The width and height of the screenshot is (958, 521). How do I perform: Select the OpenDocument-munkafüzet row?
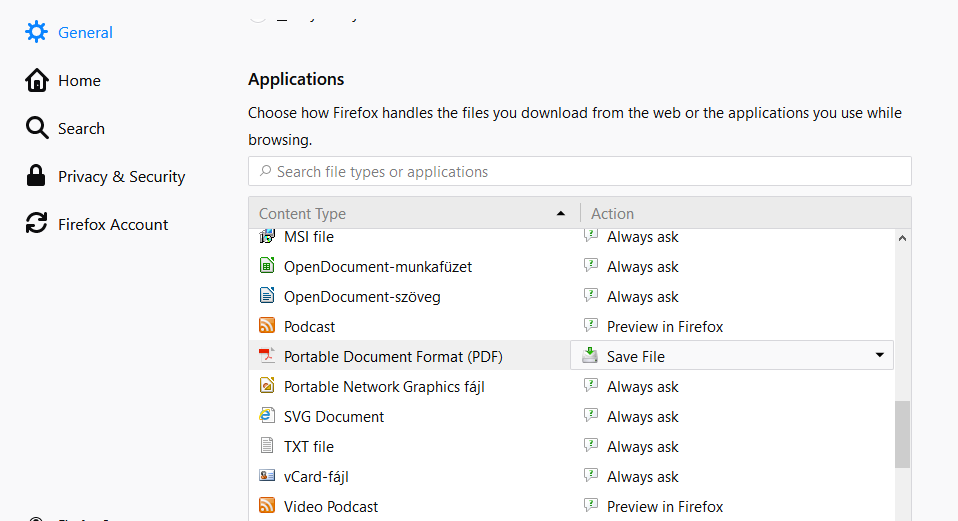click(x=571, y=266)
